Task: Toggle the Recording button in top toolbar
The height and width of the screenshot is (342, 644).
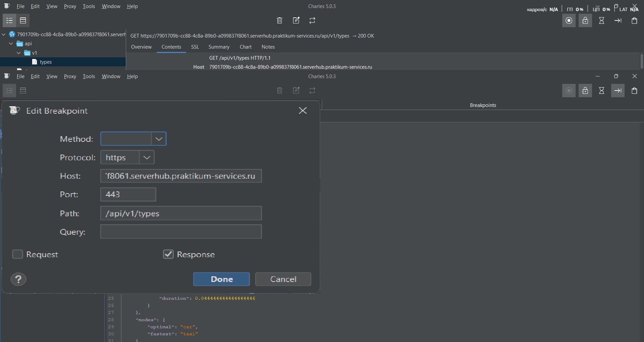Action: click(569, 20)
